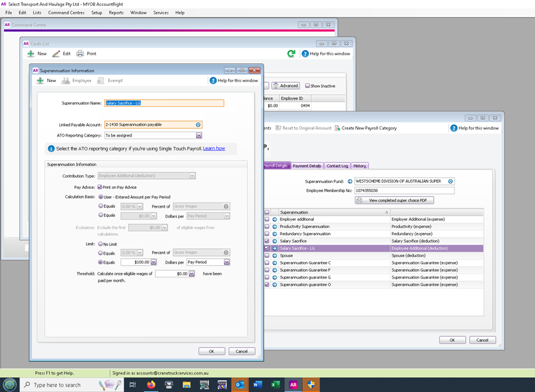Expand the limit Dollars per Pay Period dropdown
535x392 pixels.
(227, 262)
